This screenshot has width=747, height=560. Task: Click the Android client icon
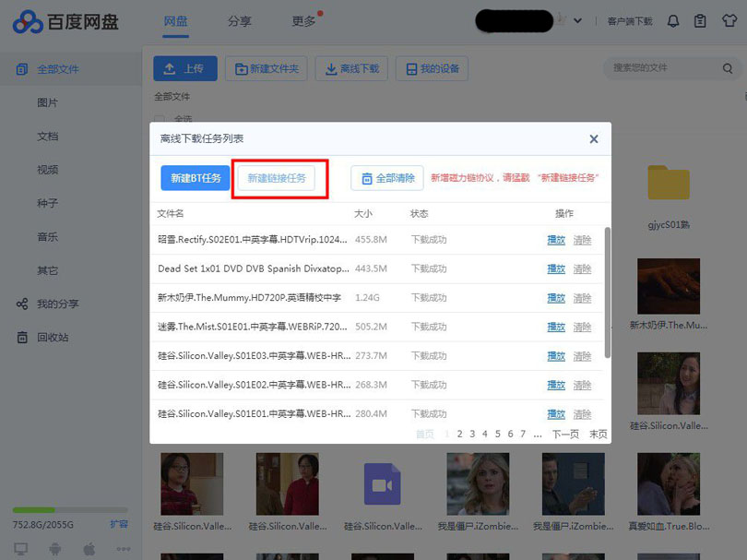[54, 549]
